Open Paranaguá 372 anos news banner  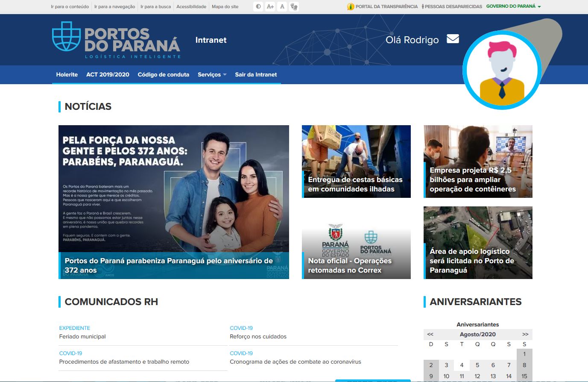point(174,202)
